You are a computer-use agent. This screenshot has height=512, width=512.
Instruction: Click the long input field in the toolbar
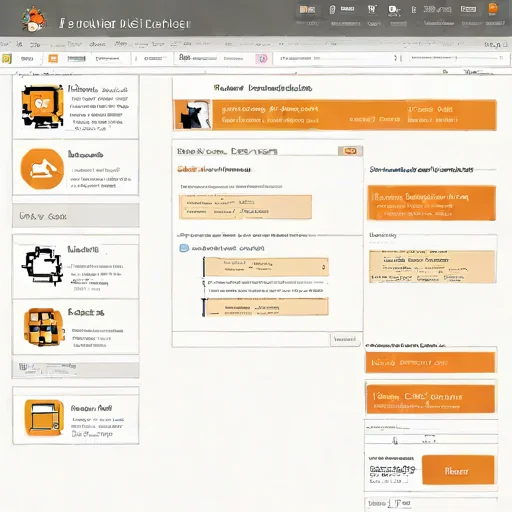[x=336, y=58]
